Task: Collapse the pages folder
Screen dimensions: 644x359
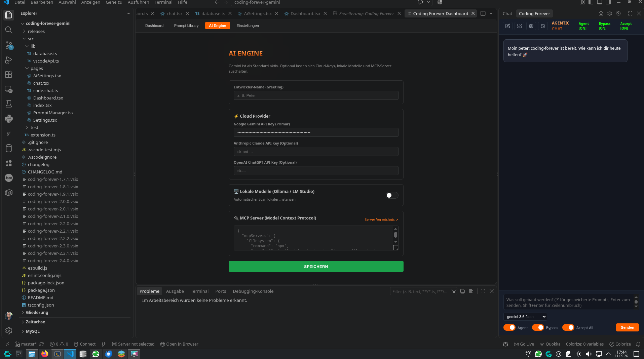Action: pos(37,68)
